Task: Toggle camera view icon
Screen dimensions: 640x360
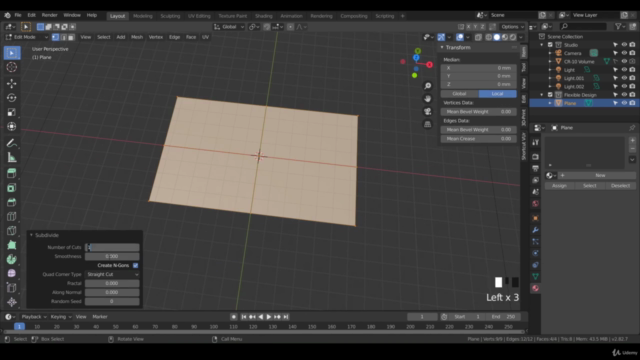Action: (427, 111)
